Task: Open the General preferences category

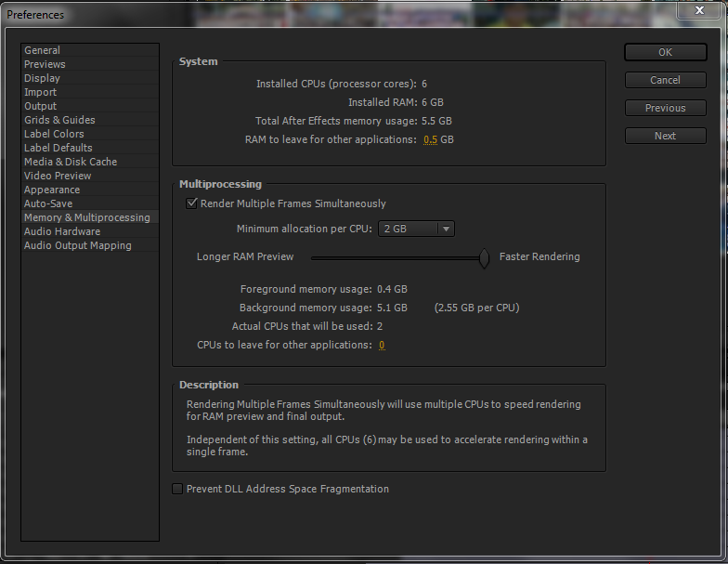Action: pos(90,50)
